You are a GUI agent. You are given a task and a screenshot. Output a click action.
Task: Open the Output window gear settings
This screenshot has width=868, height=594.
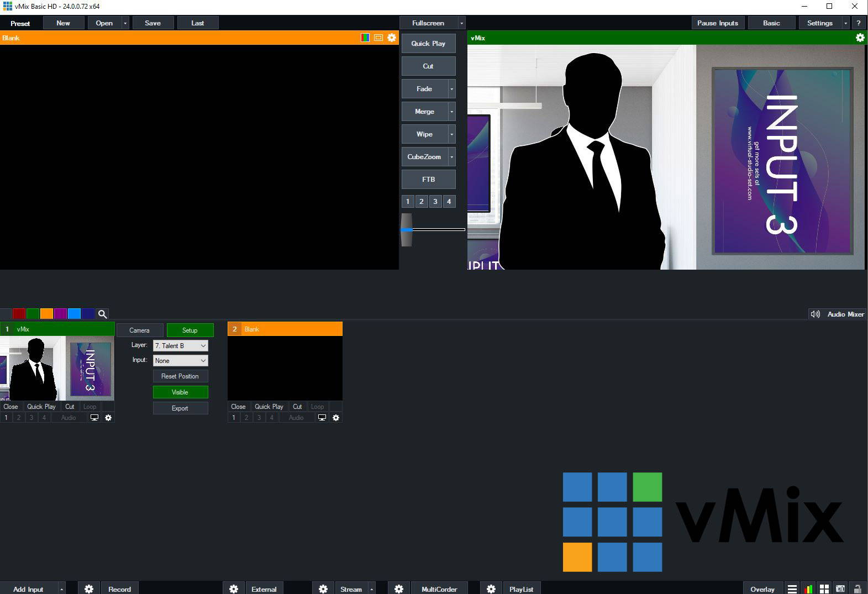click(x=860, y=38)
